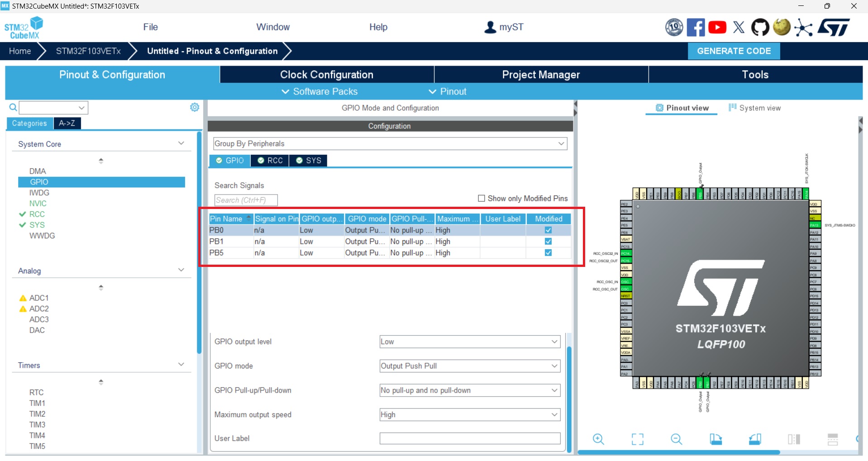Open the YouTube icon link
The width and height of the screenshot is (868, 461).
(717, 27)
